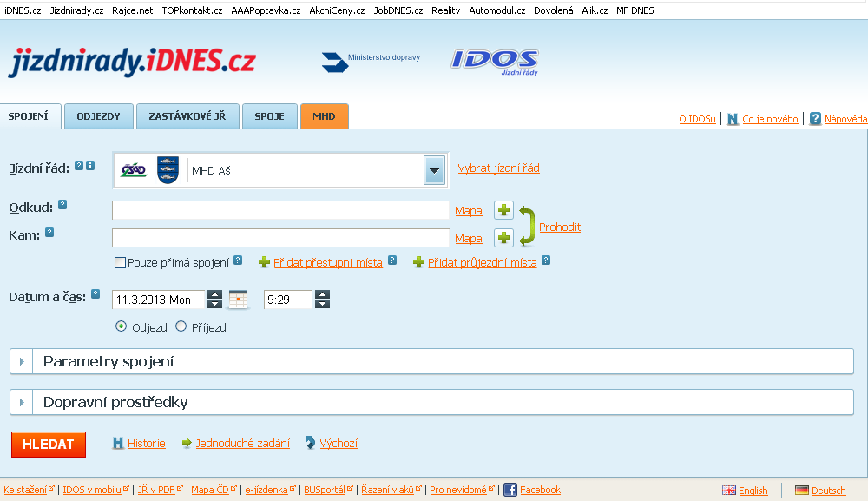Click help icon next to Pouze přímá spojení

pos(238,260)
